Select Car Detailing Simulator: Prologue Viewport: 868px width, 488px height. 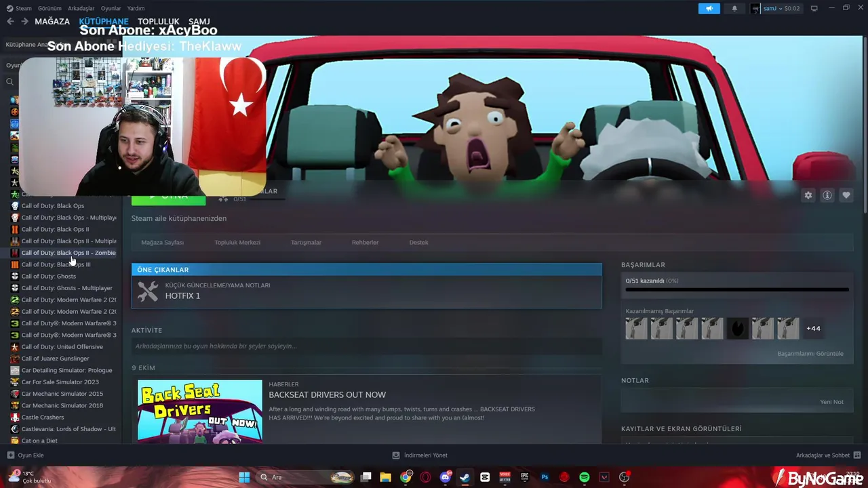(66, 370)
